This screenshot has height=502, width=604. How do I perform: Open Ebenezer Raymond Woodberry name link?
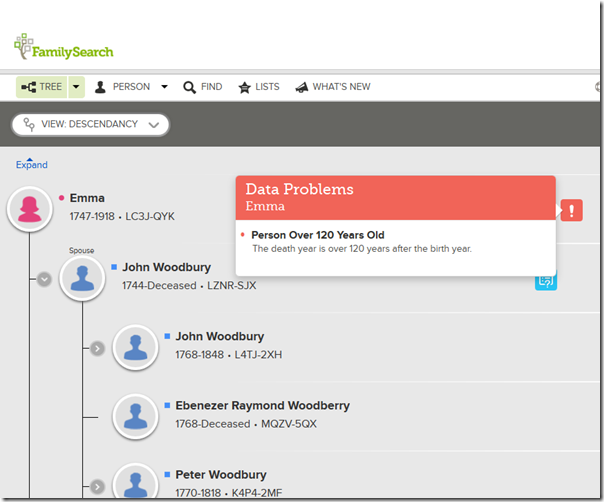[x=263, y=406]
